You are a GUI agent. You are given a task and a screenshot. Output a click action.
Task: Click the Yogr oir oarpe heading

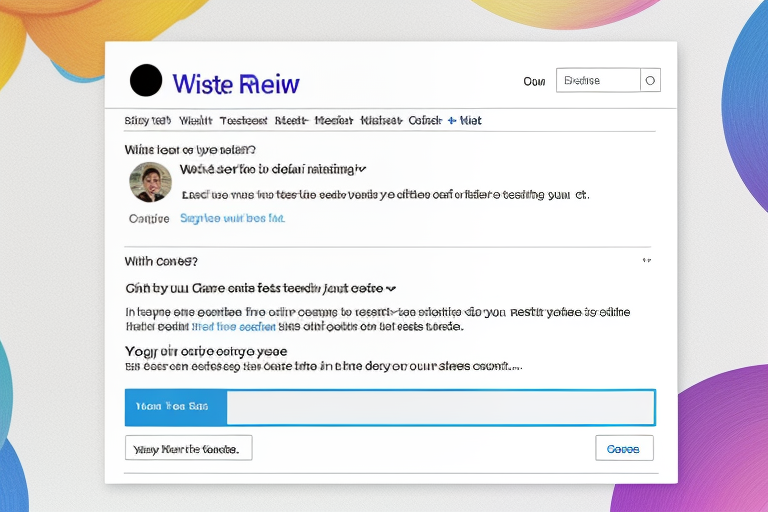tap(206, 351)
